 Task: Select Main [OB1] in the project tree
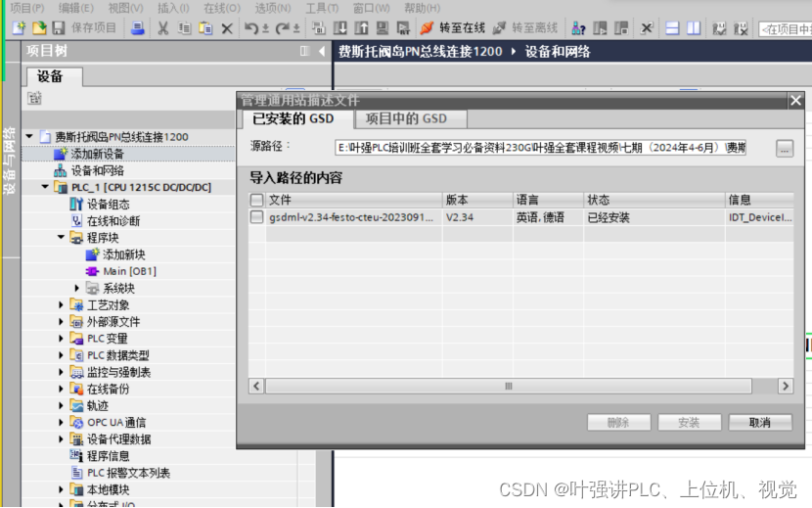pyautogui.click(x=129, y=271)
